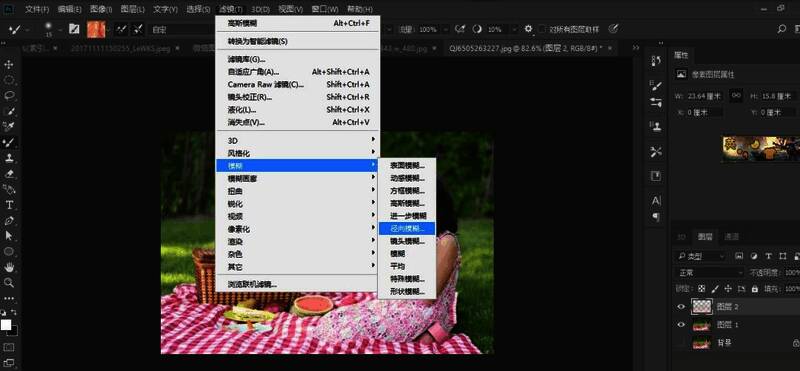Choose Camera Raw 滤镜(C)... menu item
The image size is (800, 371).
(298, 84)
